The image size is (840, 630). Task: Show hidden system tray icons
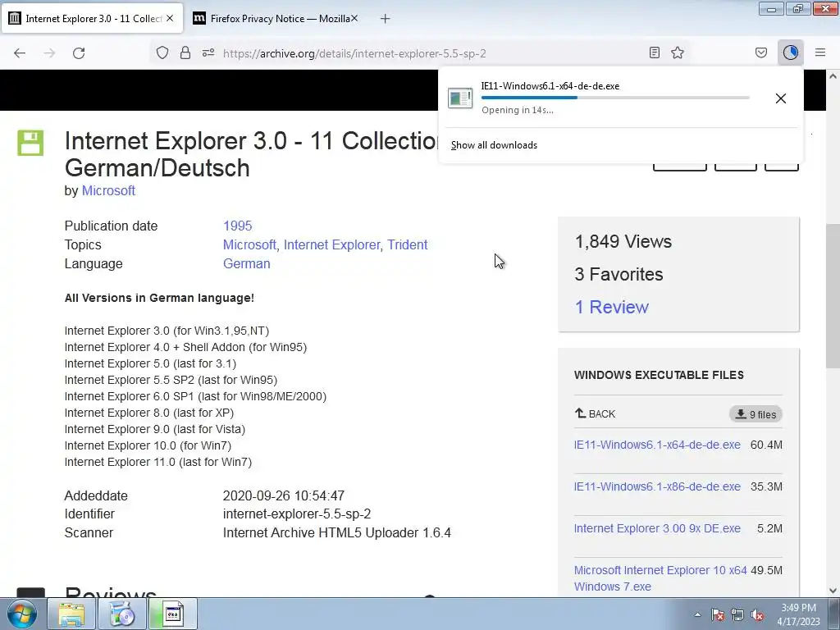pyautogui.click(x=697, y=614)
